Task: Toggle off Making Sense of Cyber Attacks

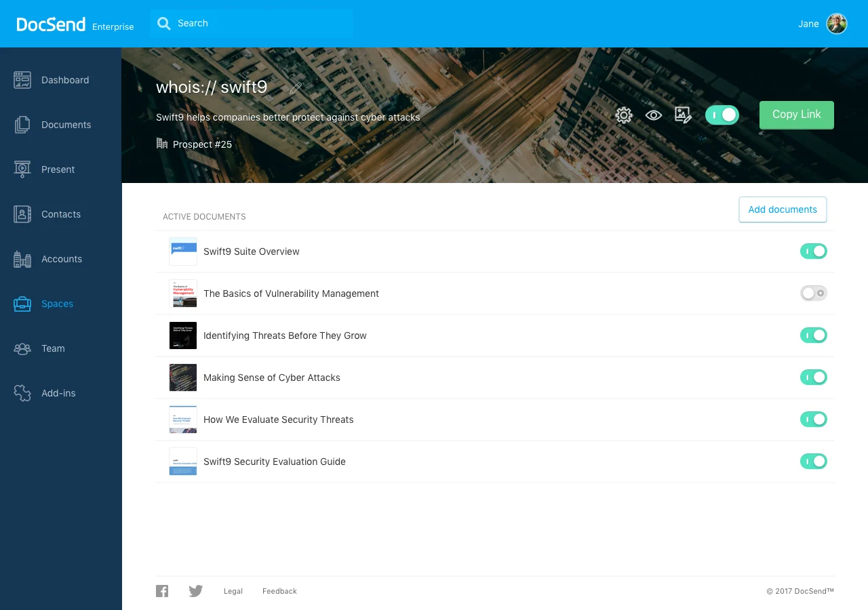Action: coord(814,378)
